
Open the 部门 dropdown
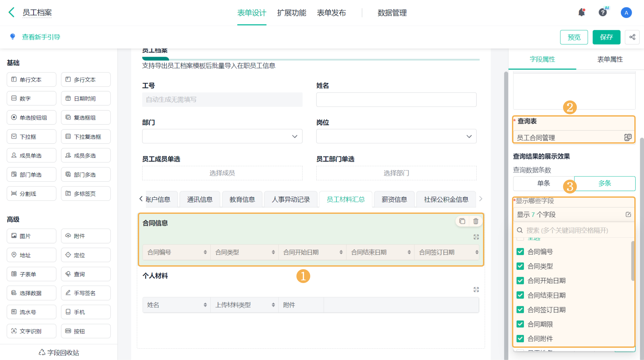point(222,137)
